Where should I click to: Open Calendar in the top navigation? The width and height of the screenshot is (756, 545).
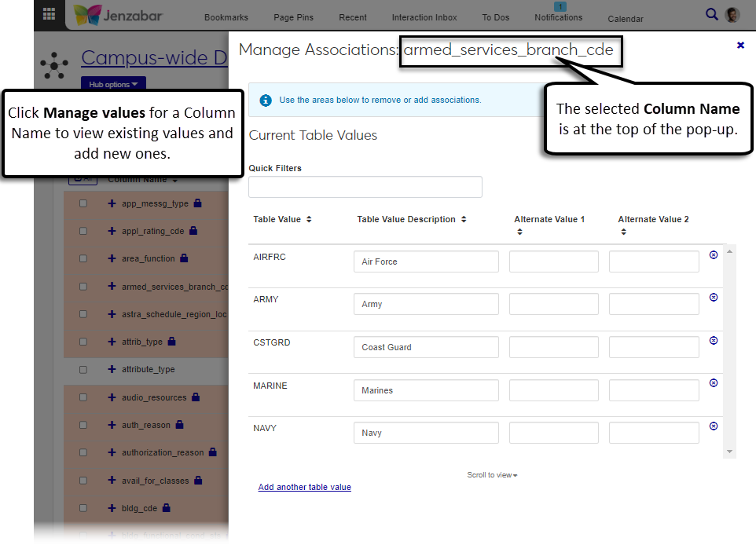[626, 19]
